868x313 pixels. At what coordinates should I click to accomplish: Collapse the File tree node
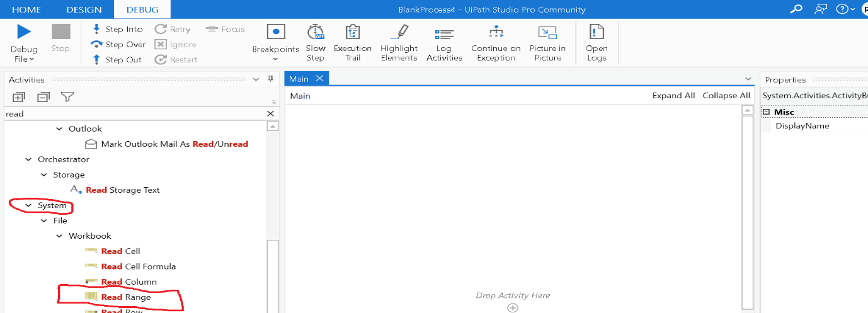(44, 220)
